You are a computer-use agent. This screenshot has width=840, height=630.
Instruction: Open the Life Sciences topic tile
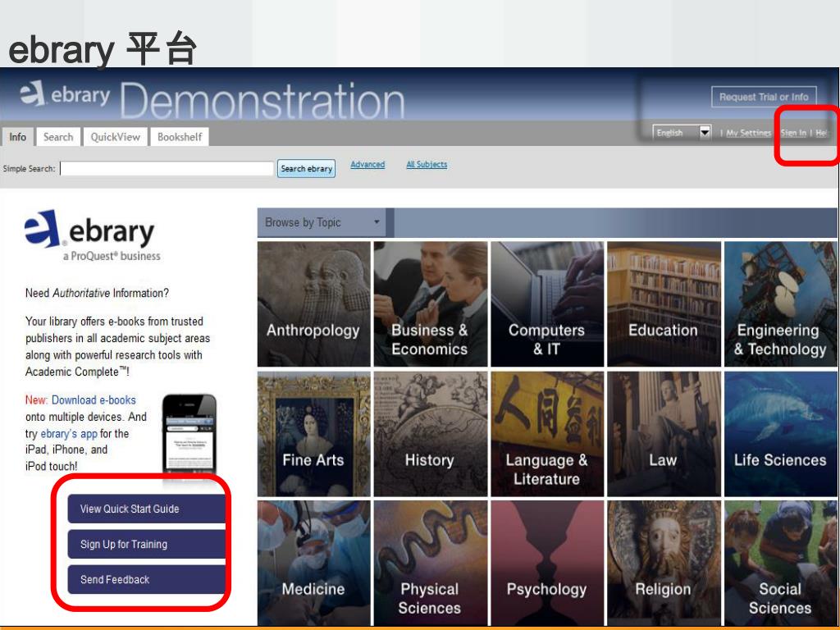[x=781, y=434]
